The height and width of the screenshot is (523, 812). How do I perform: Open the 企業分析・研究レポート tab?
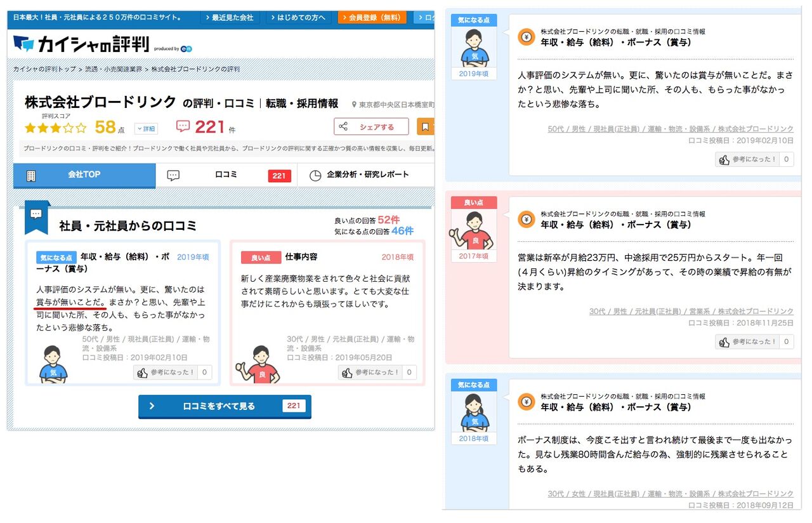coord(366,175)
